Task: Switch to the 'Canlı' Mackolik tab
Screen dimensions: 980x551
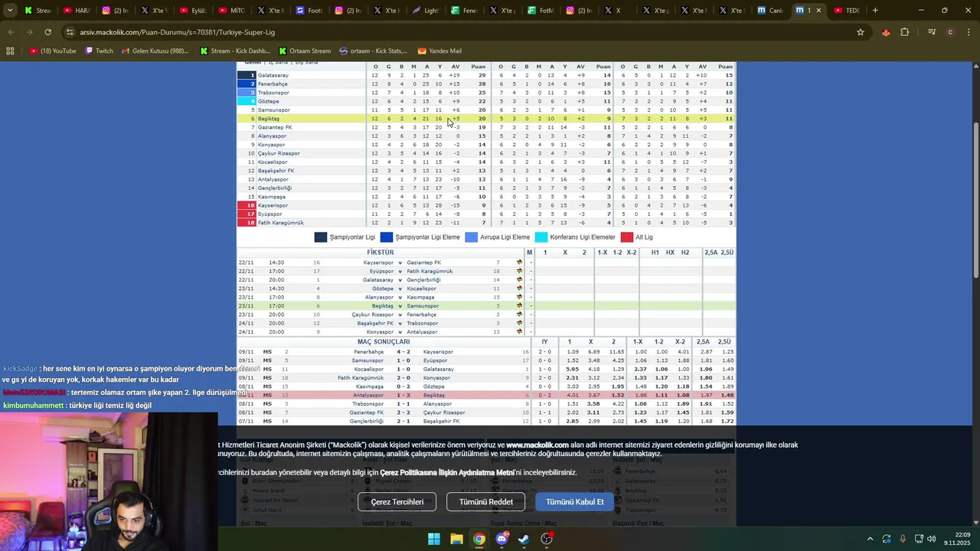Action: [x=769, y=11]
